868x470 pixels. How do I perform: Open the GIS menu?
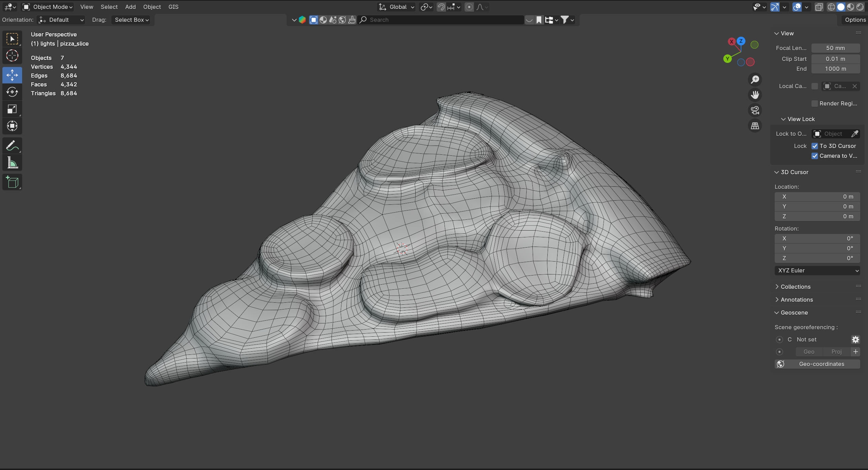173,7
